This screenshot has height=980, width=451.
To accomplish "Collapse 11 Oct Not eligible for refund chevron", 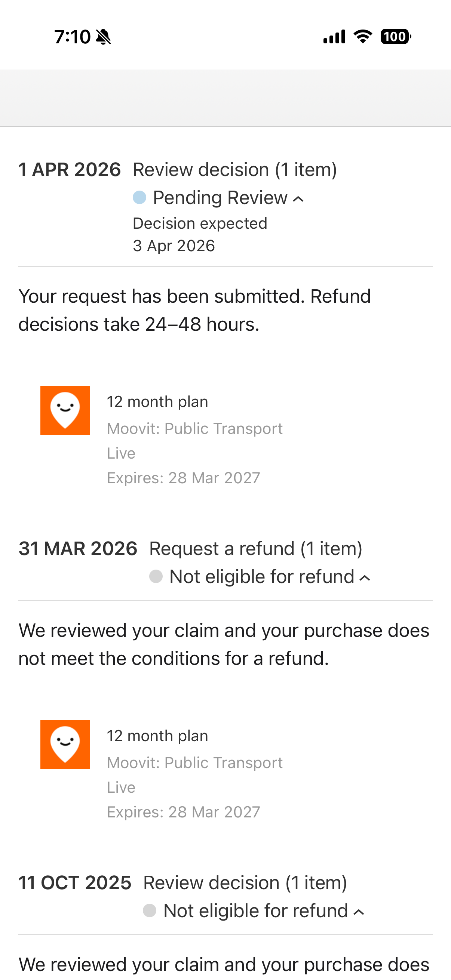I will point(359,912).
